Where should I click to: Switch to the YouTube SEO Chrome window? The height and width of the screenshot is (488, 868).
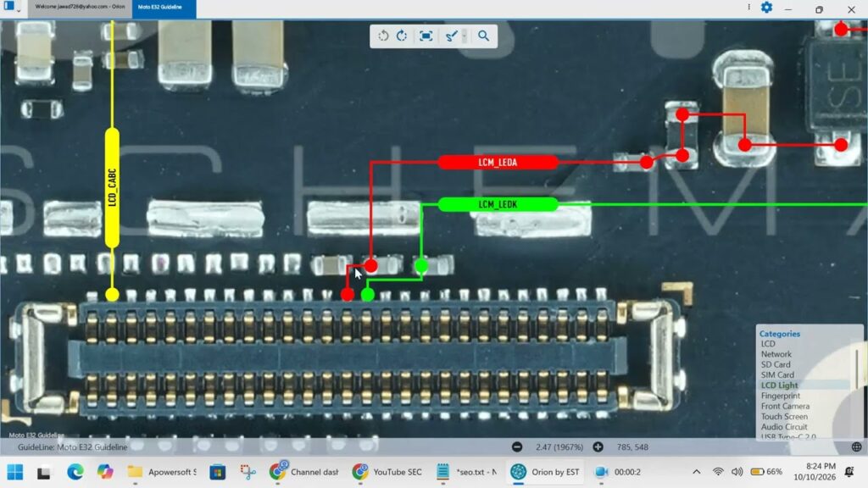tap(387, 472)
